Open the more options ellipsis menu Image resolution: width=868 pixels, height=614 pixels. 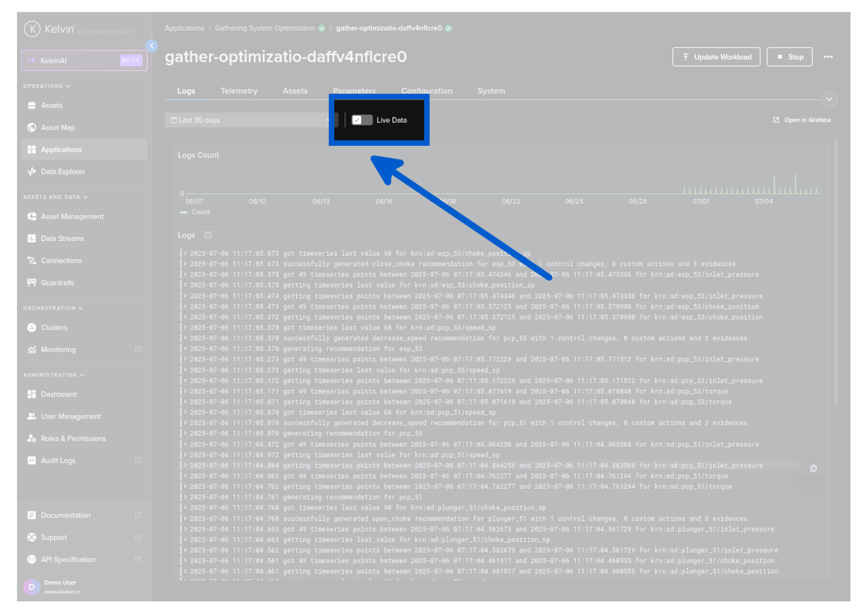coord(828,57)
